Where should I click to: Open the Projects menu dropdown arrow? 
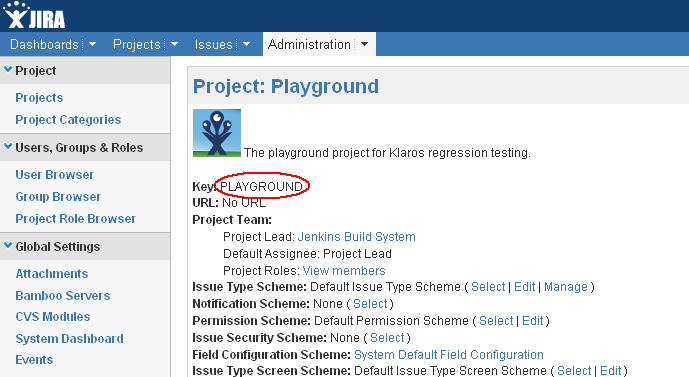click(x=174, y=44)
